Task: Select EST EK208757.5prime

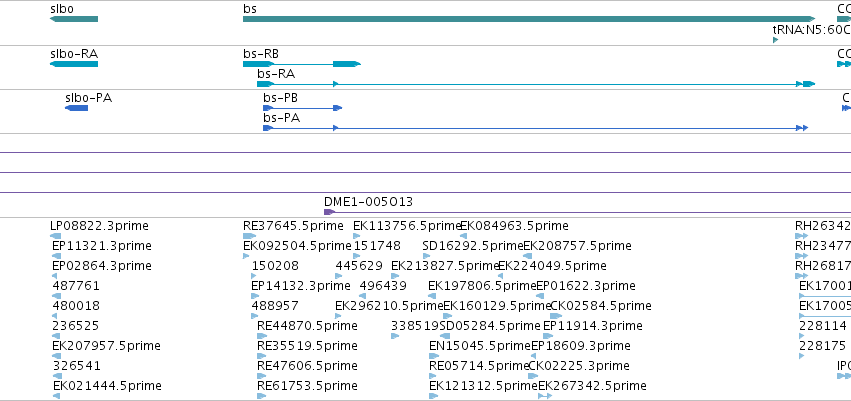Action: 577,246
